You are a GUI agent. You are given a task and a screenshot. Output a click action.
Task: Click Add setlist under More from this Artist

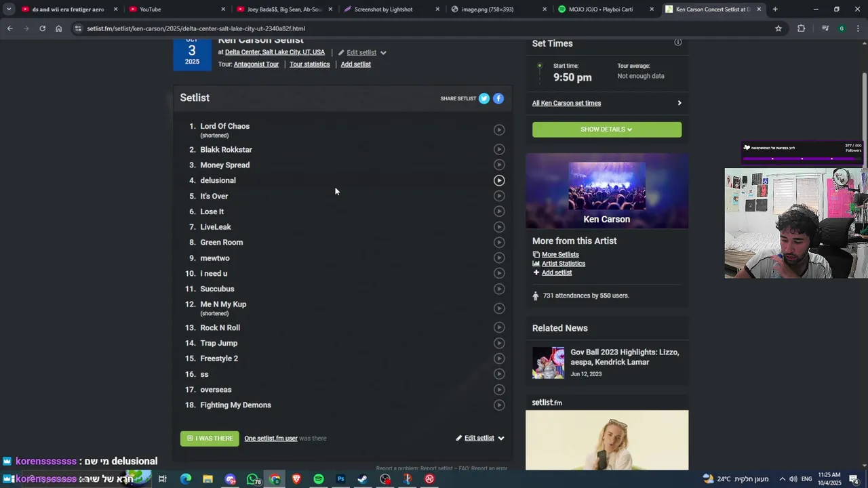click(557, 272)
